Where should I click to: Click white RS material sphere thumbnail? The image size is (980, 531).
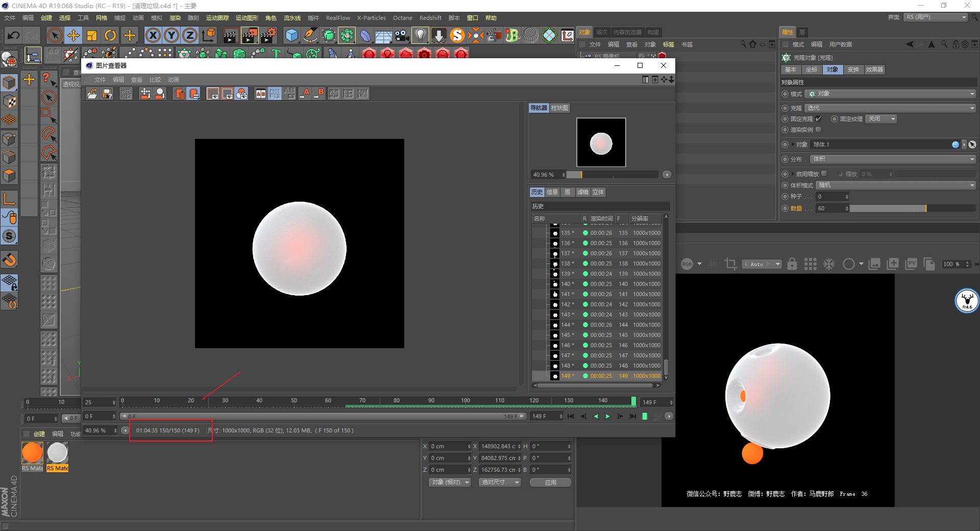click(x=57, y=453)
